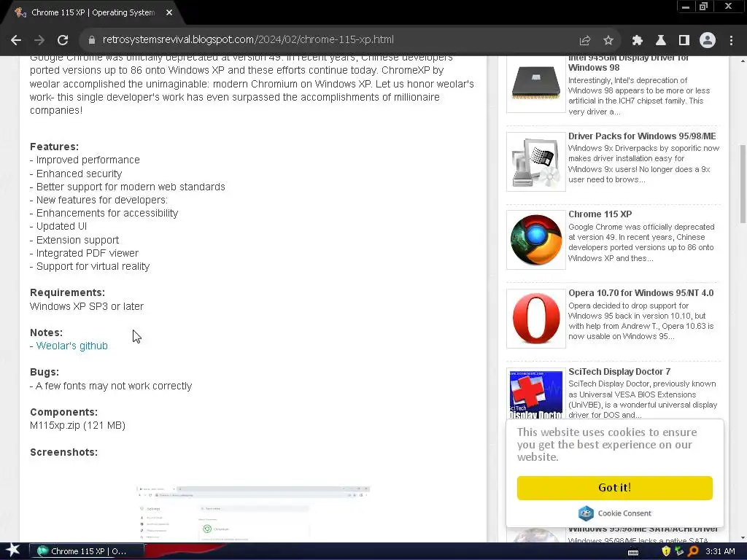Click the Support for virtual reality line
The height and width of the screenshot is (560, 747).
coord(90,267)
